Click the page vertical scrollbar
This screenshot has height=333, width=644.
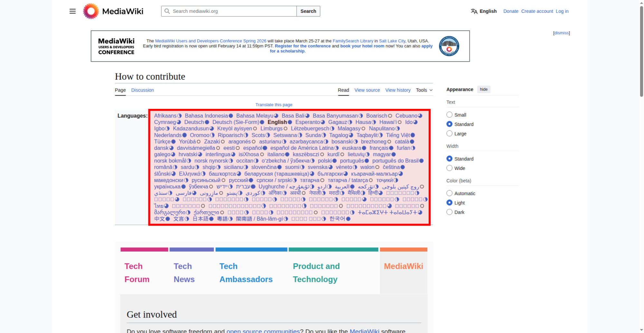(x=641, y=52)
